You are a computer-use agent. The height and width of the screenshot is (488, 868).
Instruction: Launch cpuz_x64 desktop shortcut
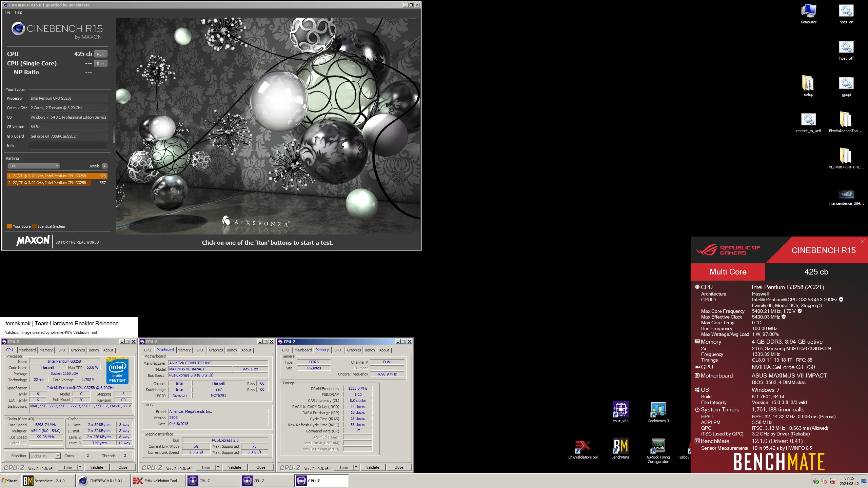coord(620,412)
